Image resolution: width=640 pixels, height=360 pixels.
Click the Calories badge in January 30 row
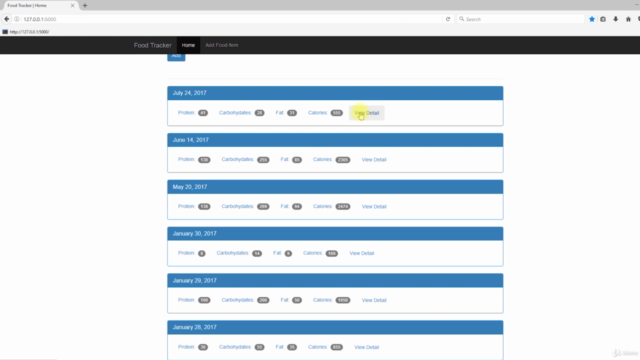(332, 253)
